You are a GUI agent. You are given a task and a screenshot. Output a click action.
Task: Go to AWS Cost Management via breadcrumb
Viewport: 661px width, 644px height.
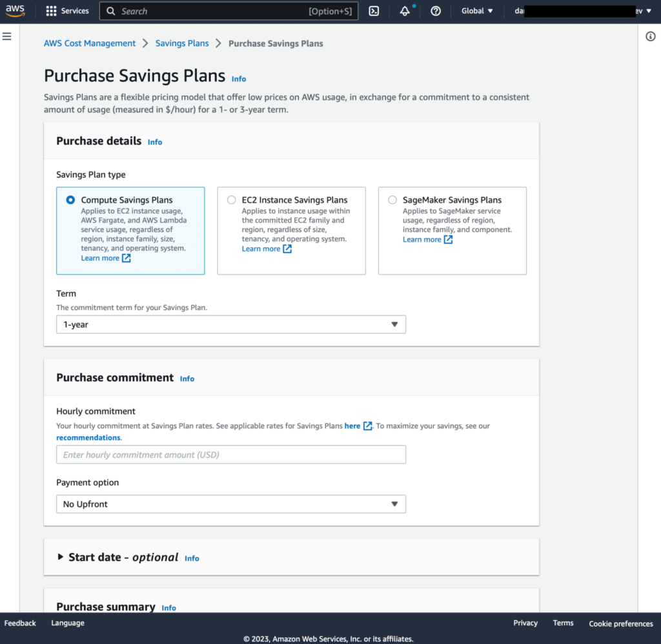tap(89, 43)
